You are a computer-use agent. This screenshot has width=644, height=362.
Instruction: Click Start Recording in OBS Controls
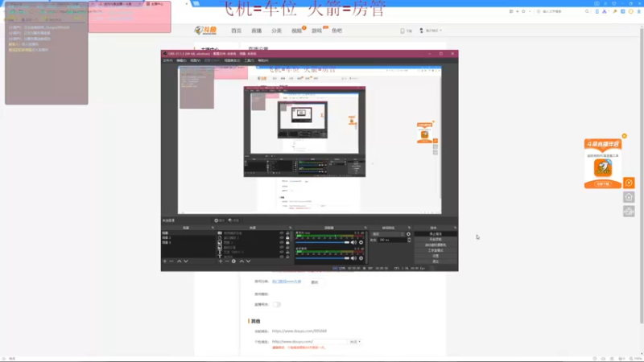[436, 239]
